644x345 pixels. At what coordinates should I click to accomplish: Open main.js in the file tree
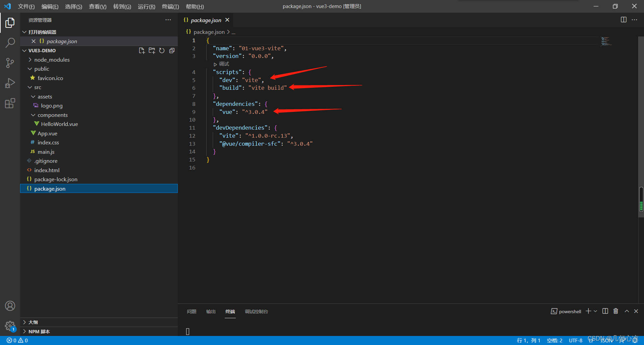point(46,152)
